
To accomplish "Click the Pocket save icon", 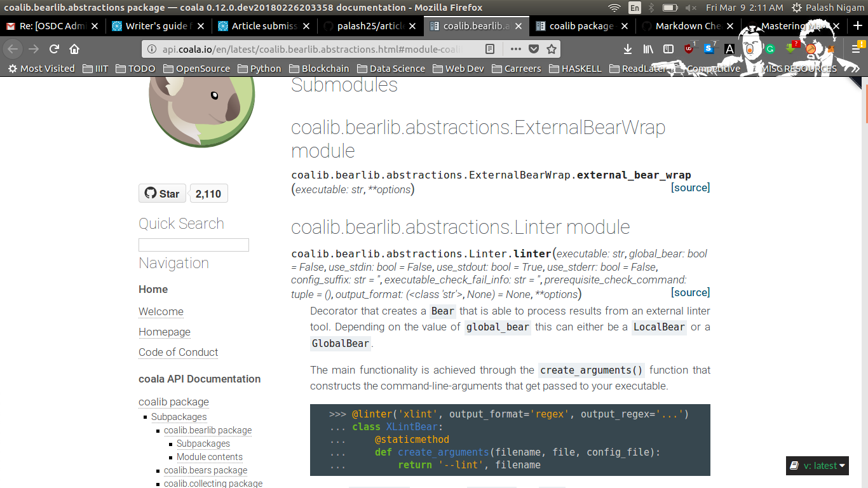I will (x=534, y=49).
